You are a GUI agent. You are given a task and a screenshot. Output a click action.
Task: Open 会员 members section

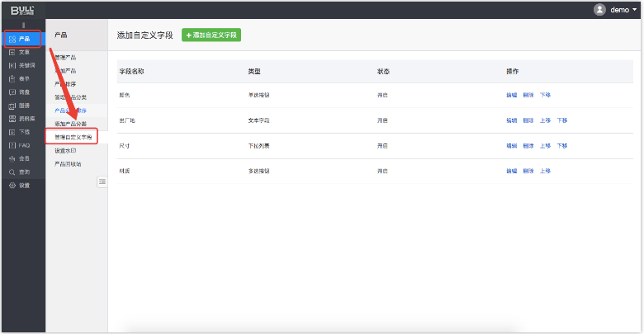(x=23, y=158)
